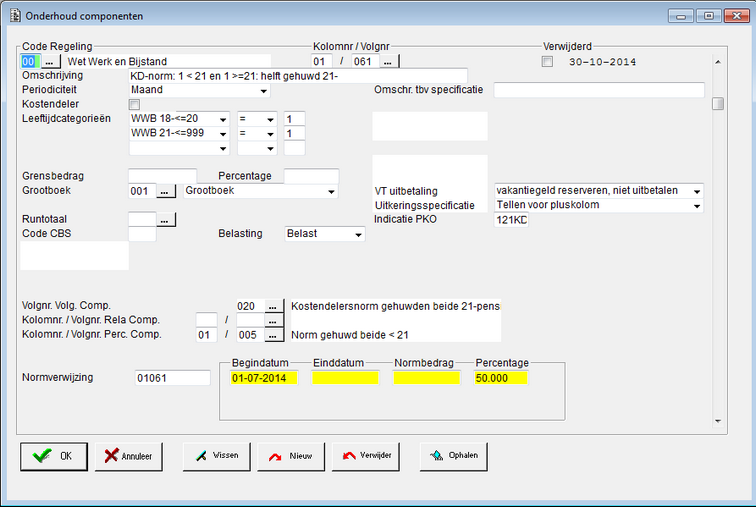Screen dimensions: 756x507
Task: Click the count field in the WWB 21-<=999 row
Action: click(x=295, y=133)
